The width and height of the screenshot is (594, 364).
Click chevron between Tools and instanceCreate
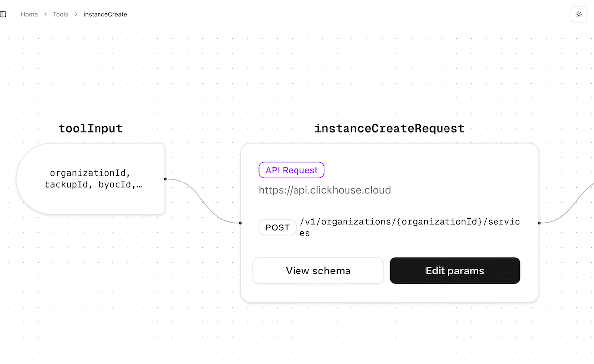[x=76, y=14]
